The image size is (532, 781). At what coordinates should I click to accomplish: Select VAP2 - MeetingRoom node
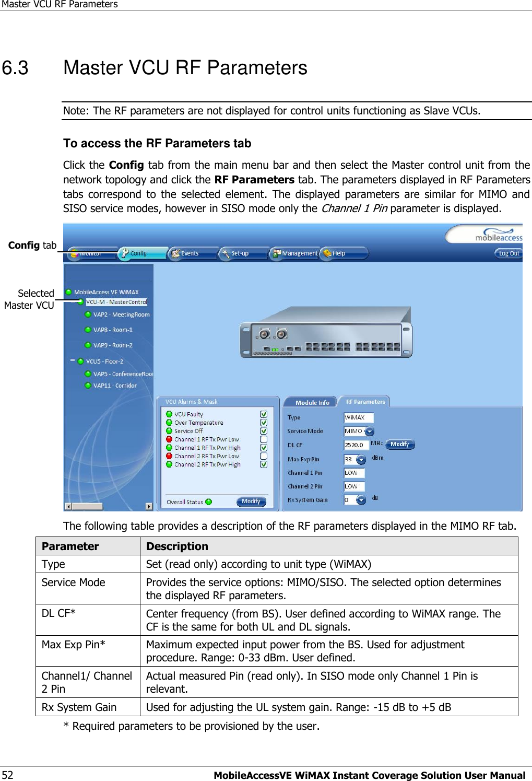[x=121, y=314]
